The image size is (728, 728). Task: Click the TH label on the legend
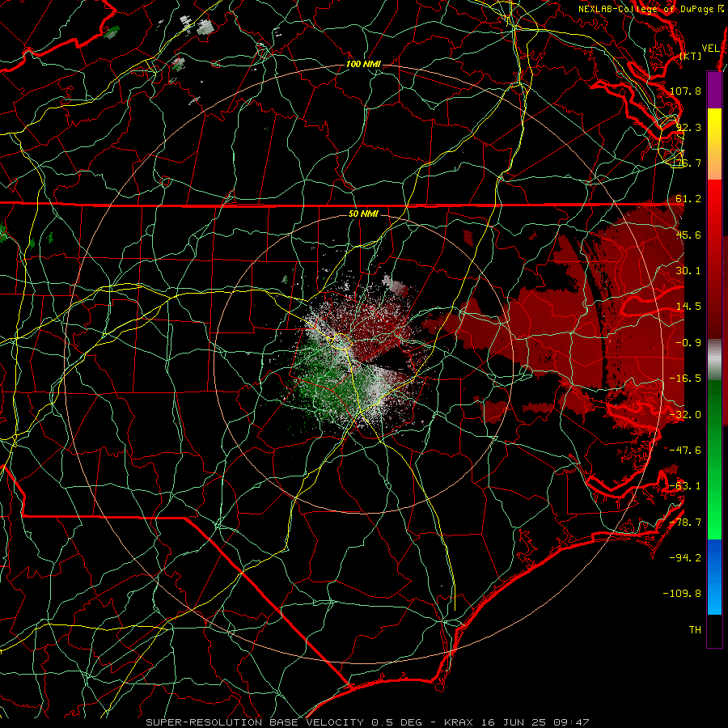695,630
